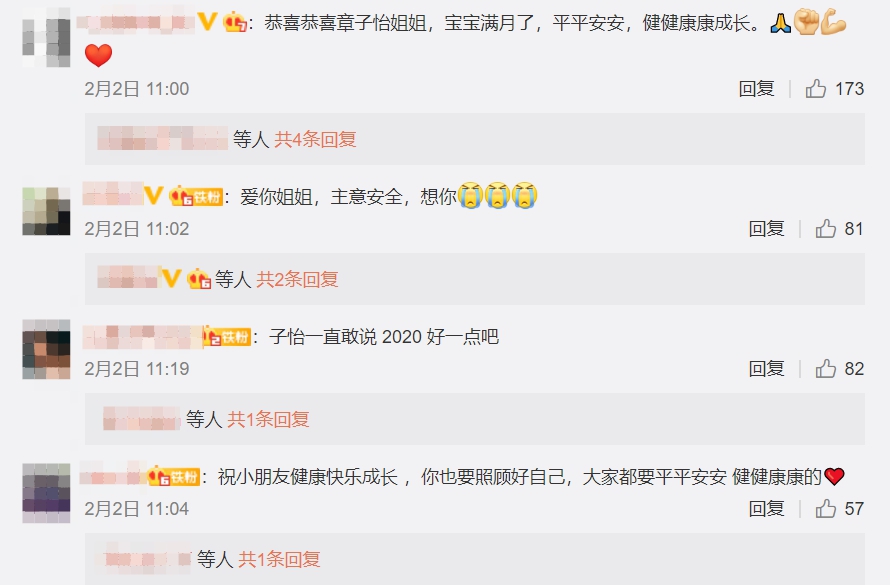Click the gold V badge on first commenter

tap(207, 22)
